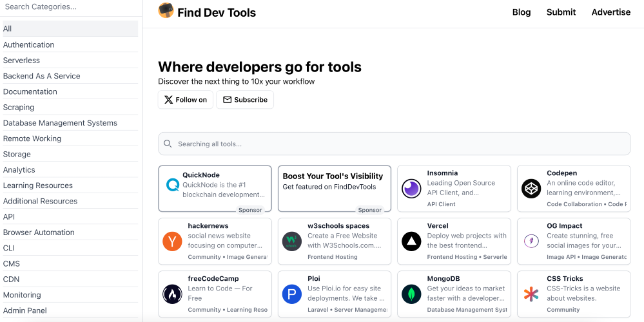The image size is (644, 322).
Task: Select the CLI category
Action: [70, 248]
